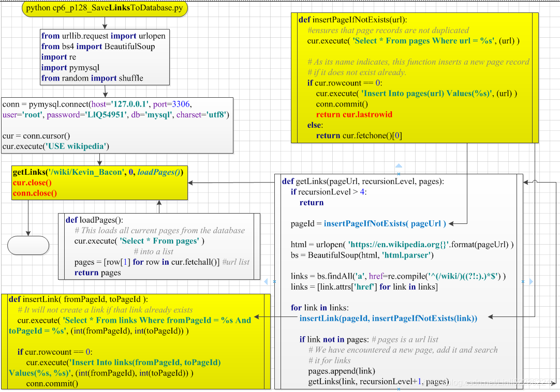Screen dimensions: 560x392
Task: Click 'def insertLink( fromPageId, toPageId ):' header
Action: (78, 299)
